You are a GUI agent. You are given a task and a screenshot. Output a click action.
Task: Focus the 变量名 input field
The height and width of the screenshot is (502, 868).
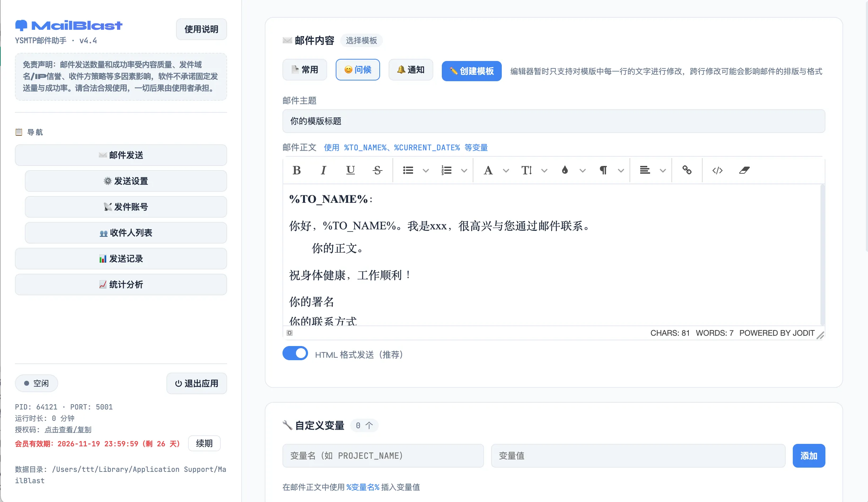click(x=383, y=456)
